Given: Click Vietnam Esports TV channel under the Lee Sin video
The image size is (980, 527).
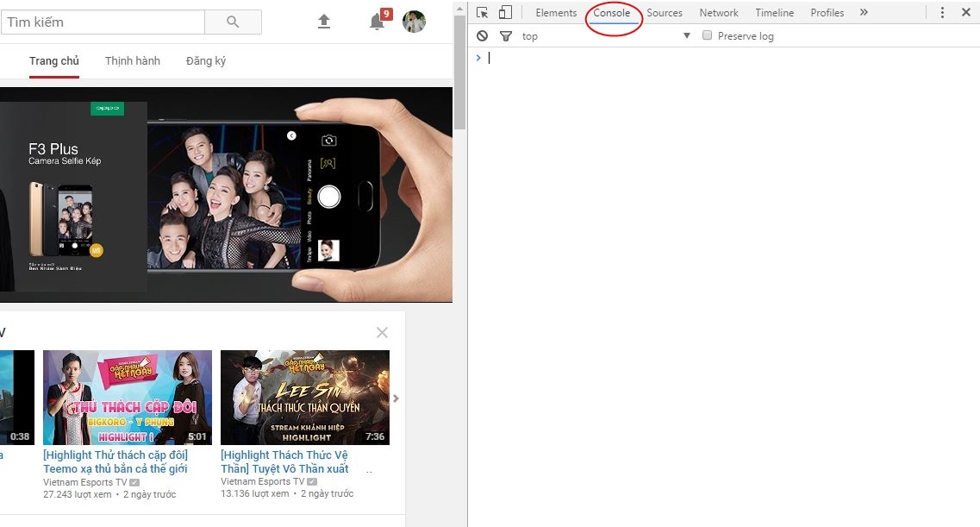Looking at the screenshot, I should click(x=263, y=481).
